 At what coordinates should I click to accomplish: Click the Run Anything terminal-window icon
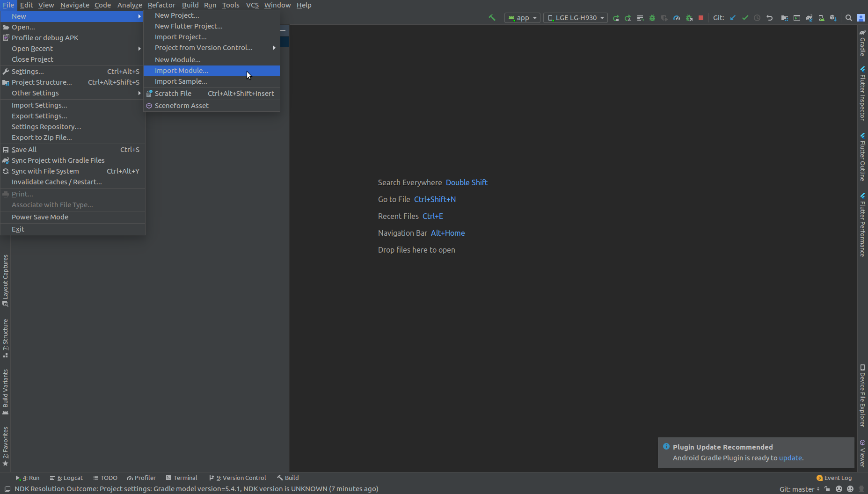click(x=797, y=18)
